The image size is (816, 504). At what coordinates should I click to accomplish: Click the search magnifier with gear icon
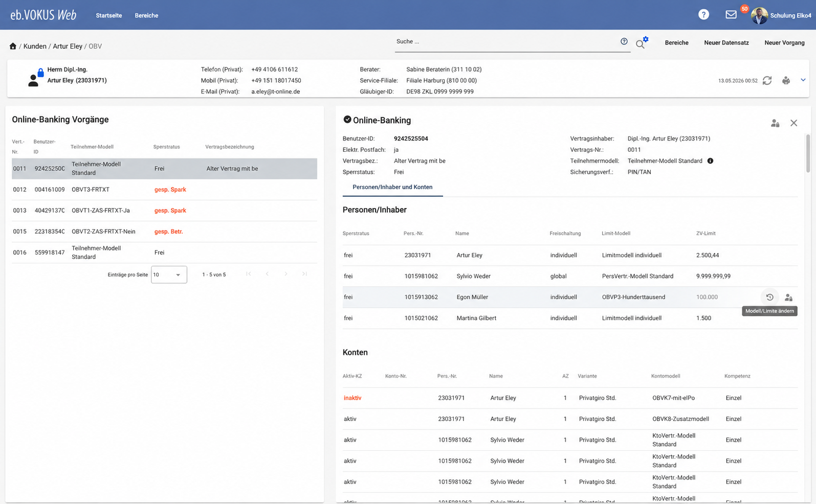[642, 43]
